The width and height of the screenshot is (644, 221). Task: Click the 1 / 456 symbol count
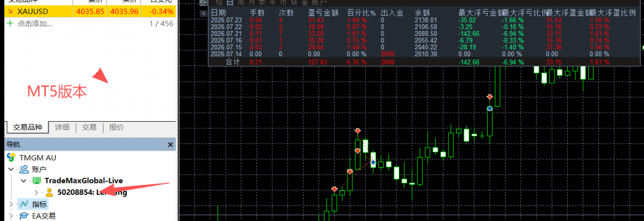(162, 24)
